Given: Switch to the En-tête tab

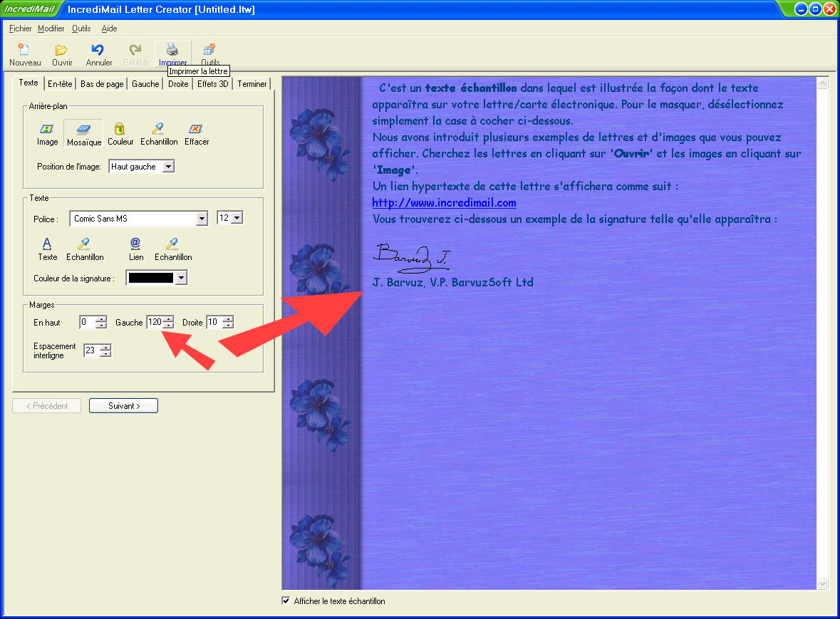Looking at the screenshot, I should tap(60, 84).
